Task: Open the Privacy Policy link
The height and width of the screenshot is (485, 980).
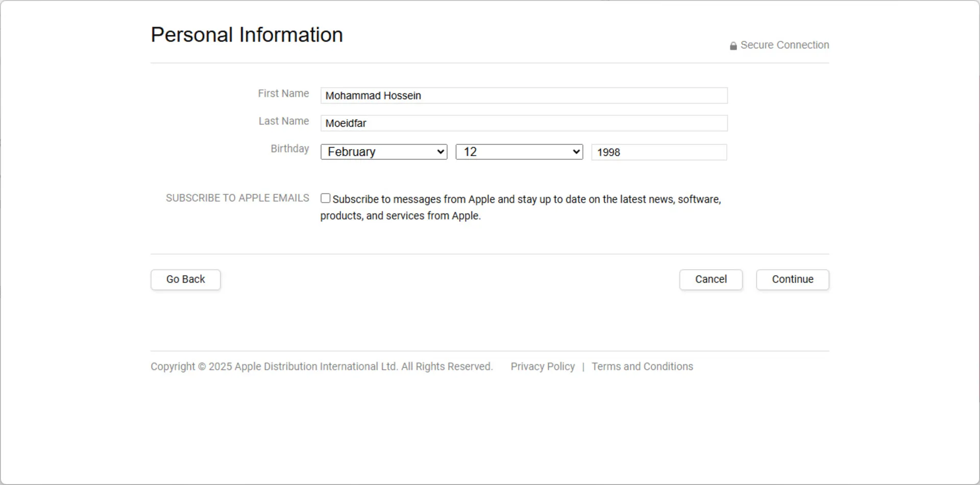Action: 543,367
